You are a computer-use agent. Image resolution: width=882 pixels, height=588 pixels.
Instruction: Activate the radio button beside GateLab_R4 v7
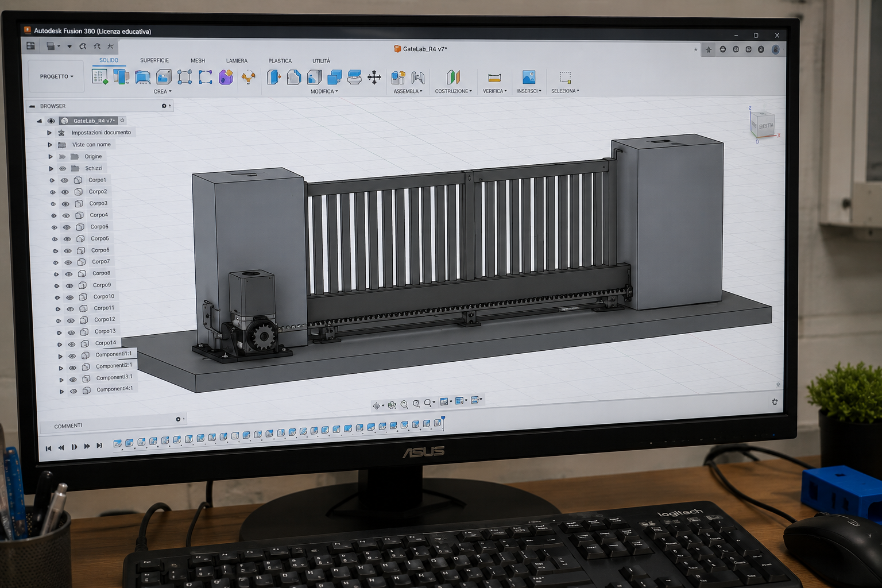click(122, 120)
